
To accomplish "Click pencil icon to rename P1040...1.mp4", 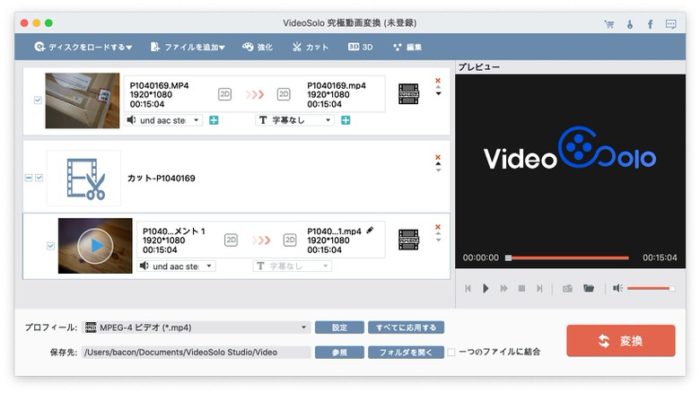I will pos(370,230).
